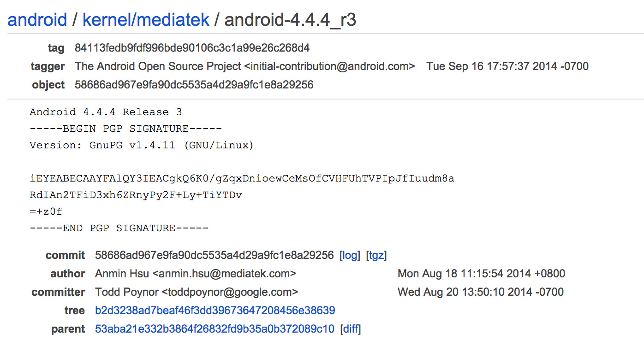
Task: Click the android-4.4.4_r3 title text
Action: (290, 20)
